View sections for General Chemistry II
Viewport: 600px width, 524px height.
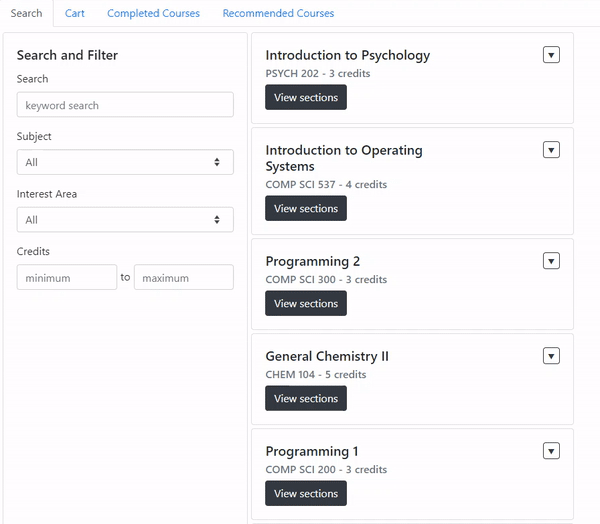coord(306,398)
